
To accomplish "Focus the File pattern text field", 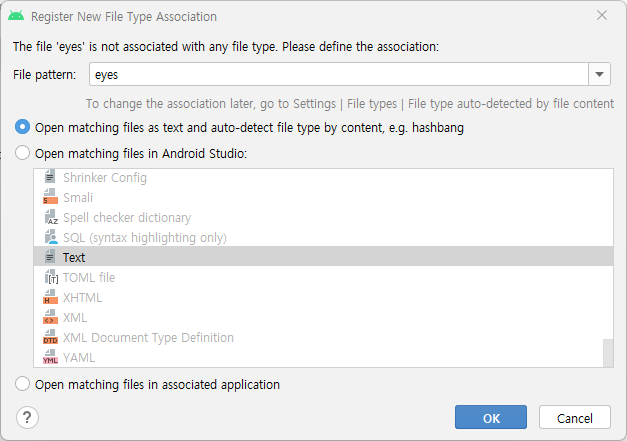I will [339, 74].
